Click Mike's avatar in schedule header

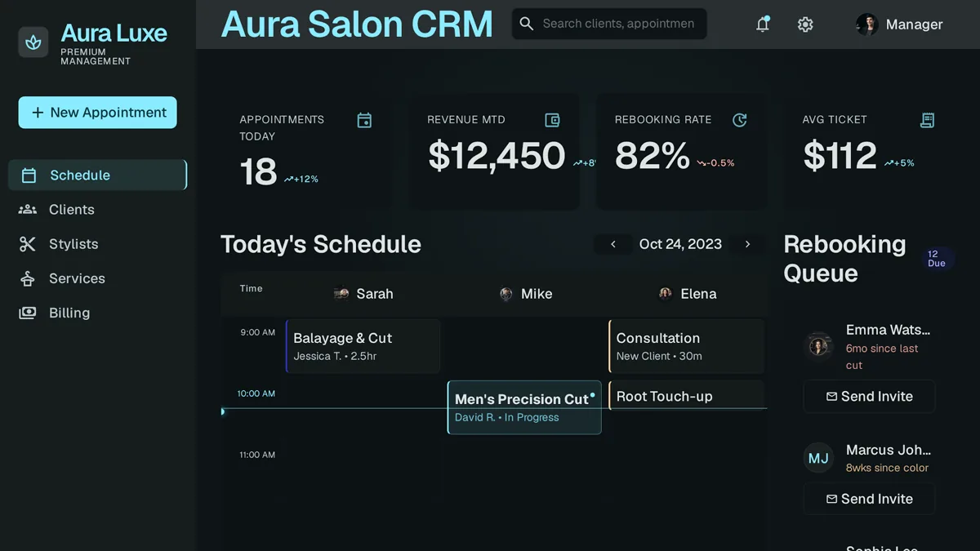click(x=506, y=294)
